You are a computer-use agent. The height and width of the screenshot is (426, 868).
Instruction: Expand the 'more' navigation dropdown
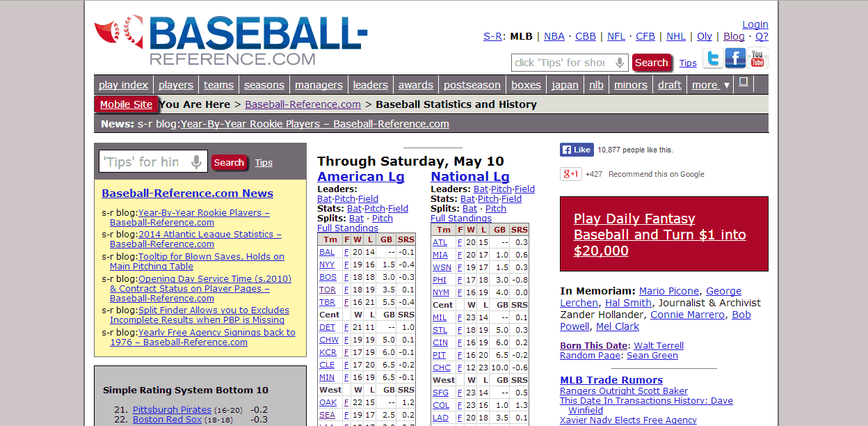click(x=711, y=85)
